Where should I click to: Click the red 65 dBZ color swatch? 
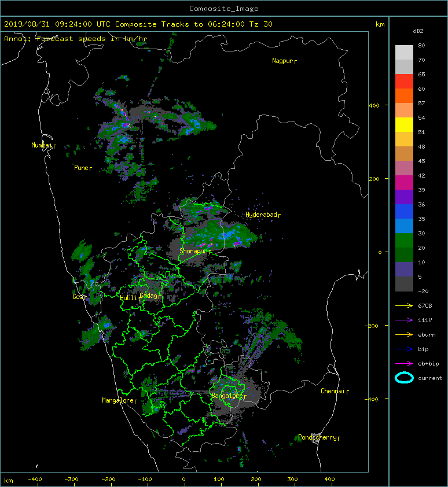point(404,82)
